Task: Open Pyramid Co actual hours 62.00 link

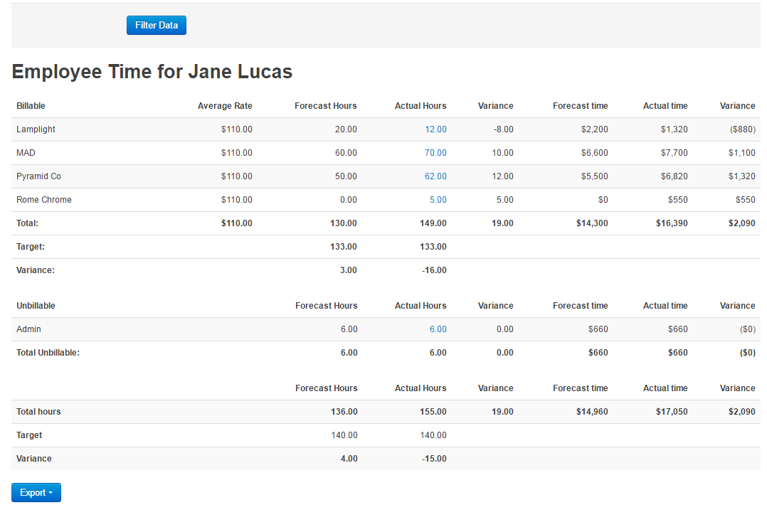Action: click(x=435, y=176)
